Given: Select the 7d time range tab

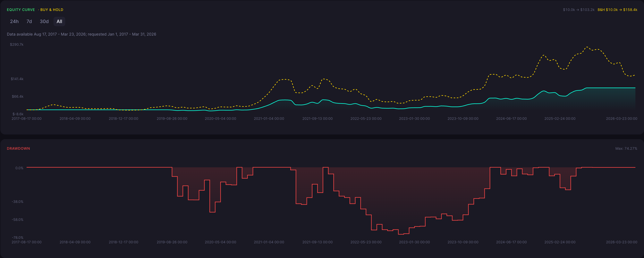Looking at the screenshot, I should click(29, 21).
